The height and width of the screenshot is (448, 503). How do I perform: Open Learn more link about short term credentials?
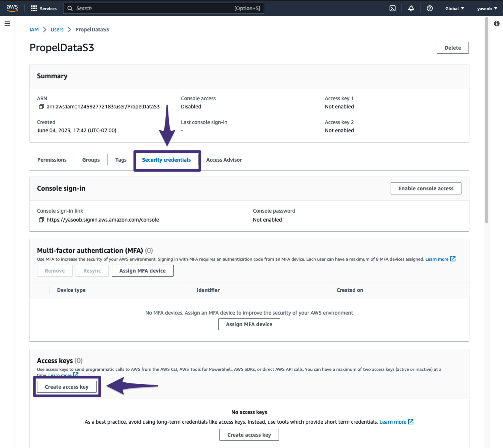click(393, 422)
